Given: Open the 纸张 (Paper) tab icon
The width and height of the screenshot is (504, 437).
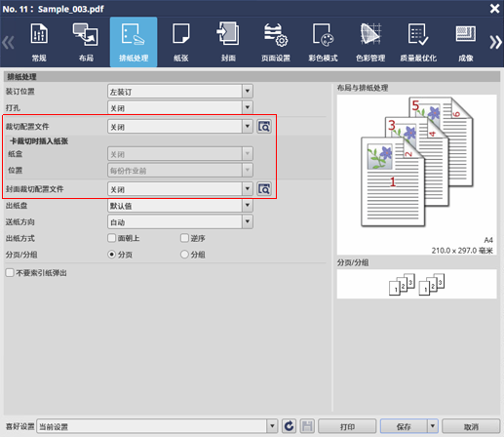Looking at the screenshot, I should point(181,42).
